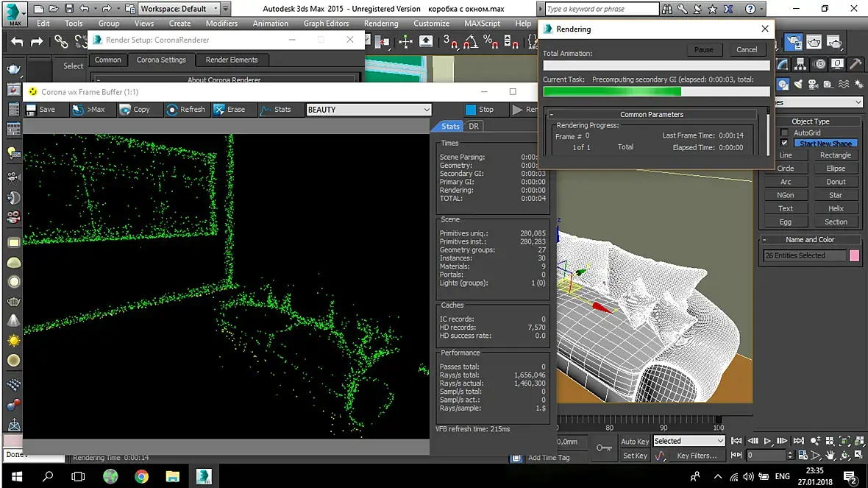Open the Workspace: Default dropdown
The height and width of the screenshot is (488, 868).
tap(179, 9)
